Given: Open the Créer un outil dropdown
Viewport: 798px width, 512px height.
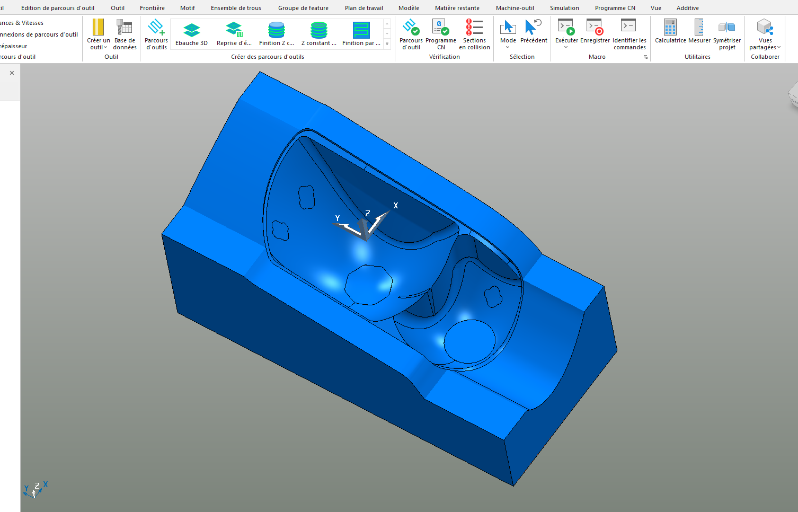Looking at the screenshot, I should tap(98, 46).
